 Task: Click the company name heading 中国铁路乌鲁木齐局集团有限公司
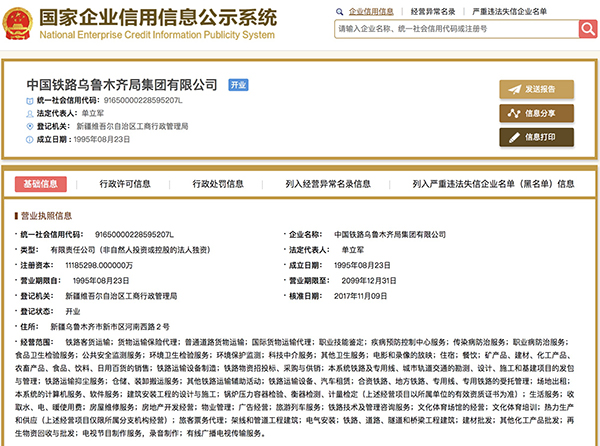point(122,85)
